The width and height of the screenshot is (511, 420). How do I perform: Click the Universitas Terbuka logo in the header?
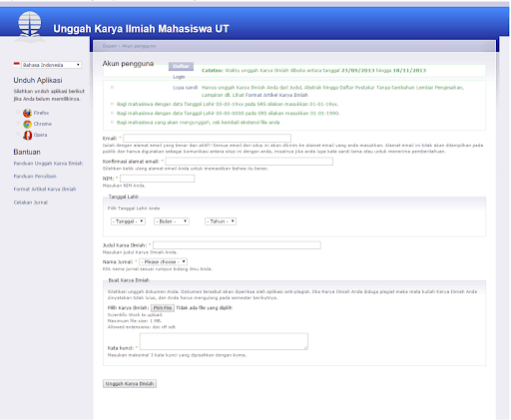(x=30, y=27)
